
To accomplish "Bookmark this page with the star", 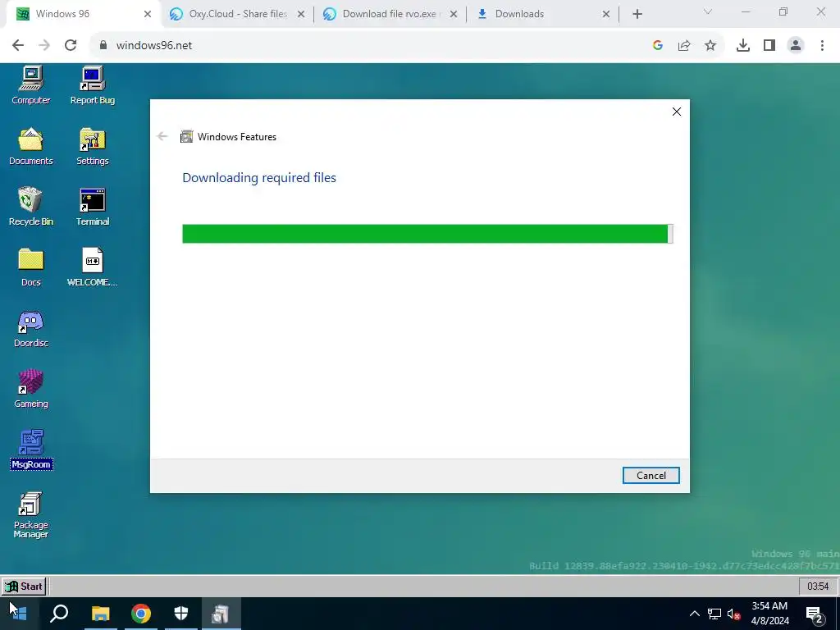I will [x=710, y=45].
